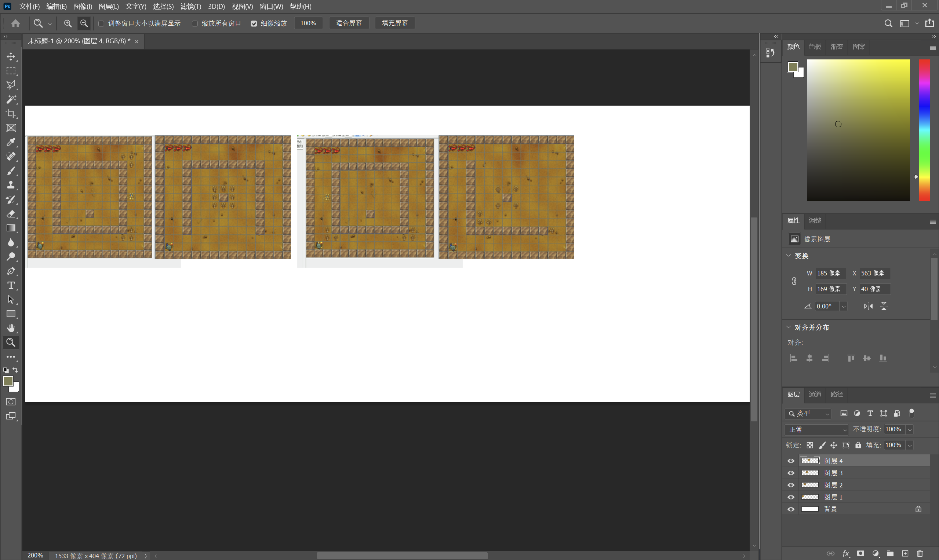This screenshot has width=939, height=560.
Task: Toggle zoom all windows checkbox
Action: (195, 23)
